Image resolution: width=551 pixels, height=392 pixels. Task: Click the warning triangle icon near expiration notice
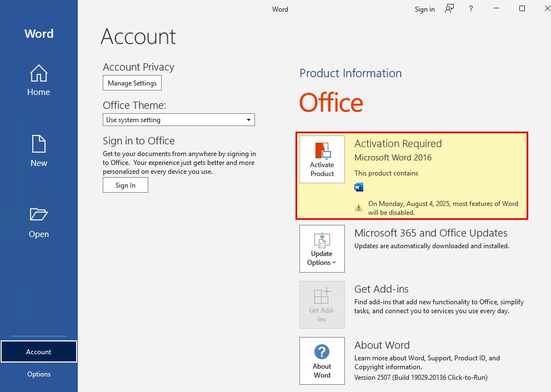358,208
